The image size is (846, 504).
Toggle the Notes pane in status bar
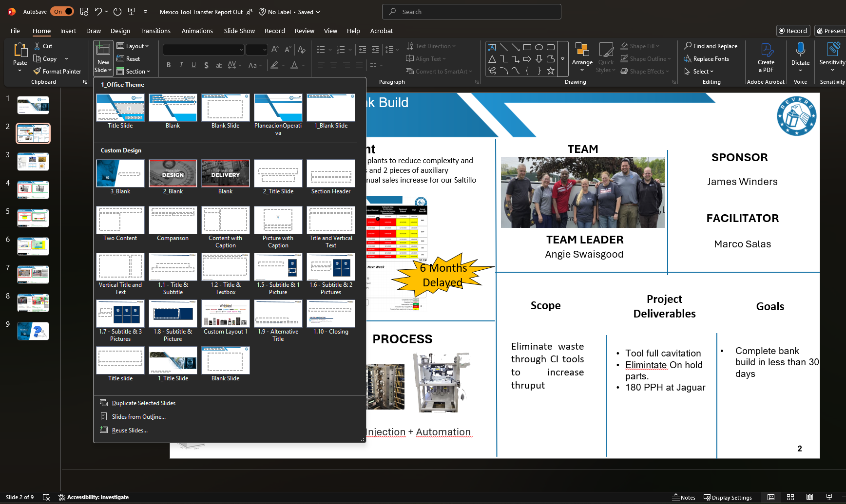click(684, 497)
